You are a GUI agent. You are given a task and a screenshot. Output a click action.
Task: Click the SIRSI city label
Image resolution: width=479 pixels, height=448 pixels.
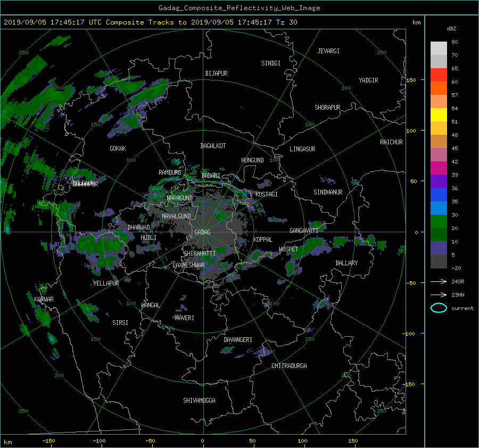tap(120, 323)
